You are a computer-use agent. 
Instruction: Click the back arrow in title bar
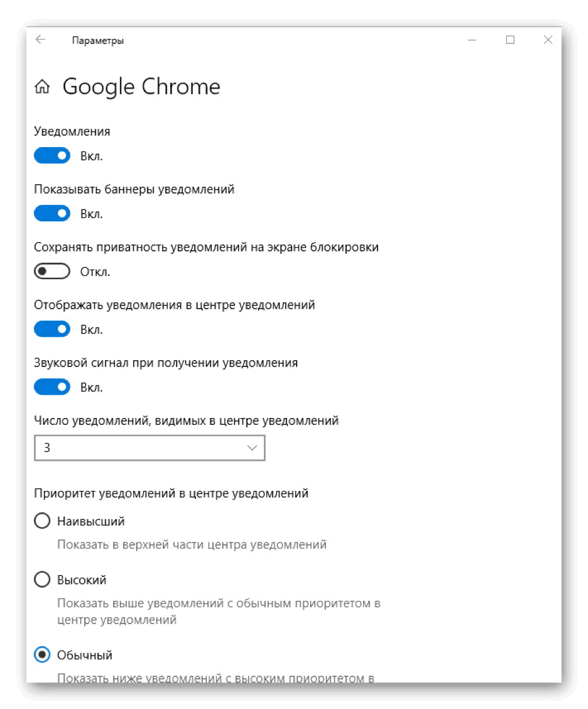click(41, 40)
